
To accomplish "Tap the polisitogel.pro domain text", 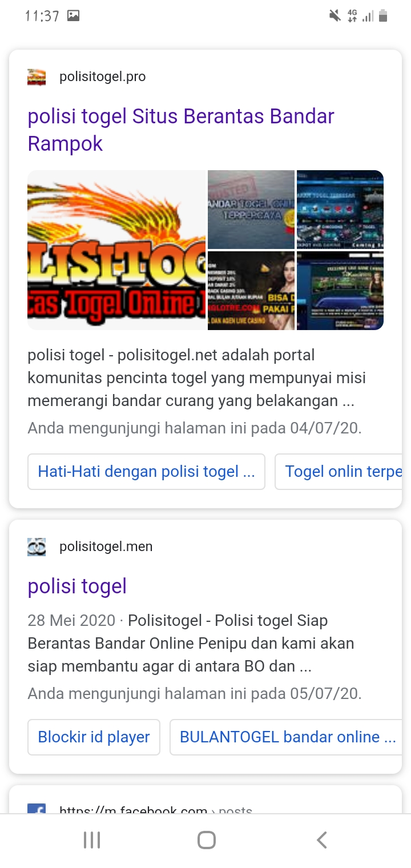I will click(x=103, y=77).
